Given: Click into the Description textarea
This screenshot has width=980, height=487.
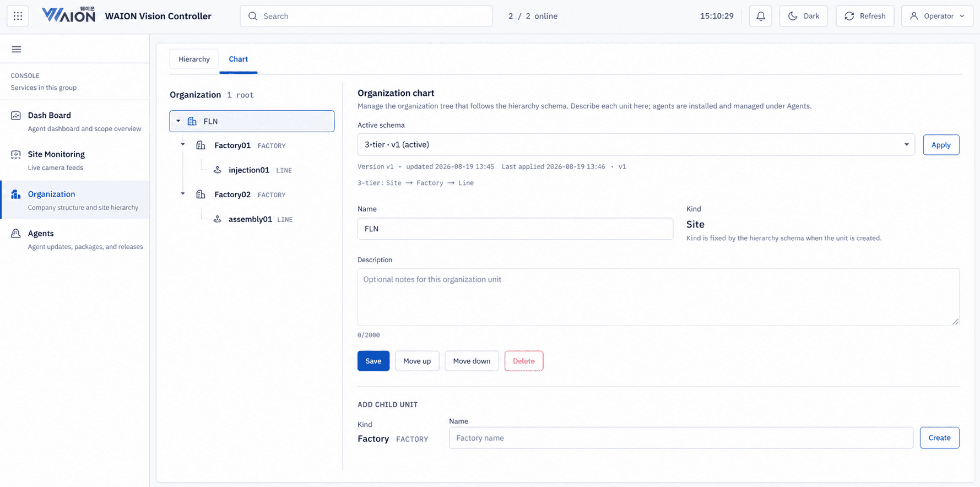Looking at the screenshot, I should coord(658,297).
